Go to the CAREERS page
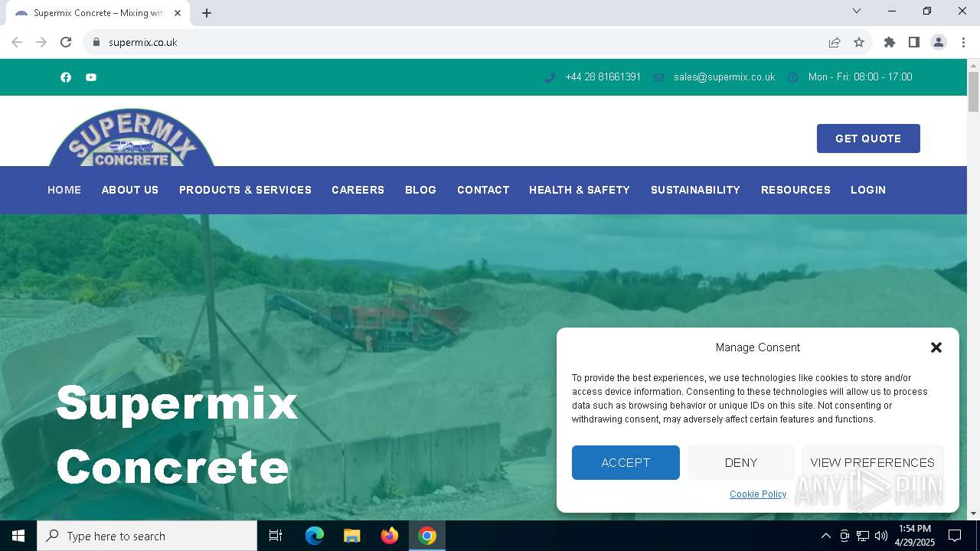980x551 pixels. click(358, 190)
